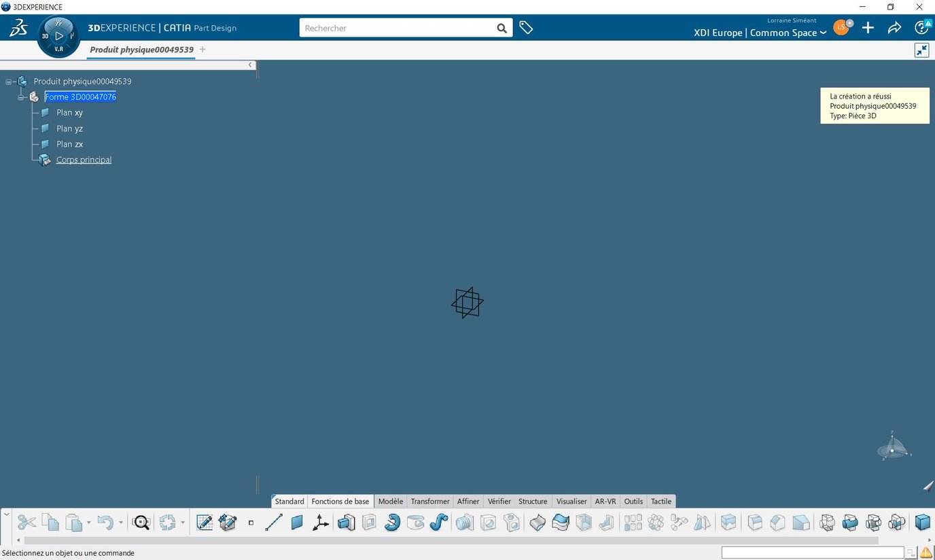
Task: Select the Line creation tool
Action: [x=274, y=523]
